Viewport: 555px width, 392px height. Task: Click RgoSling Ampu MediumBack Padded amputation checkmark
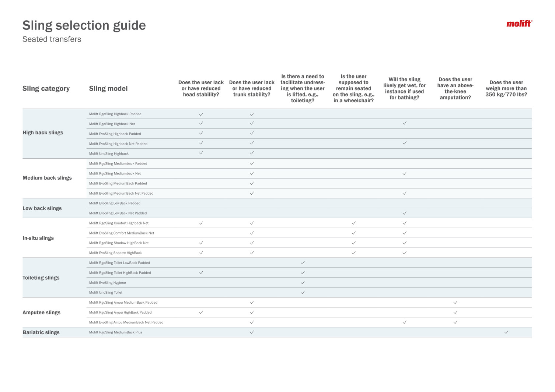point(455,302)
